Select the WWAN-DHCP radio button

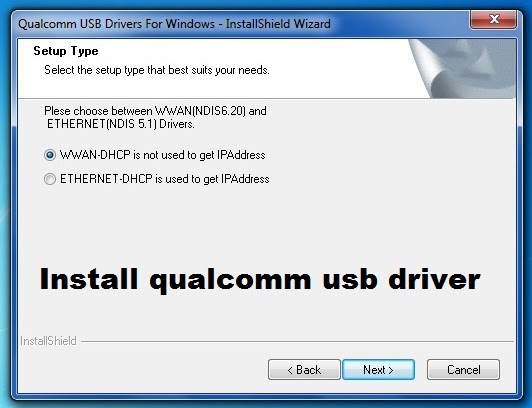pyautogui.click(x=50, y=155)
